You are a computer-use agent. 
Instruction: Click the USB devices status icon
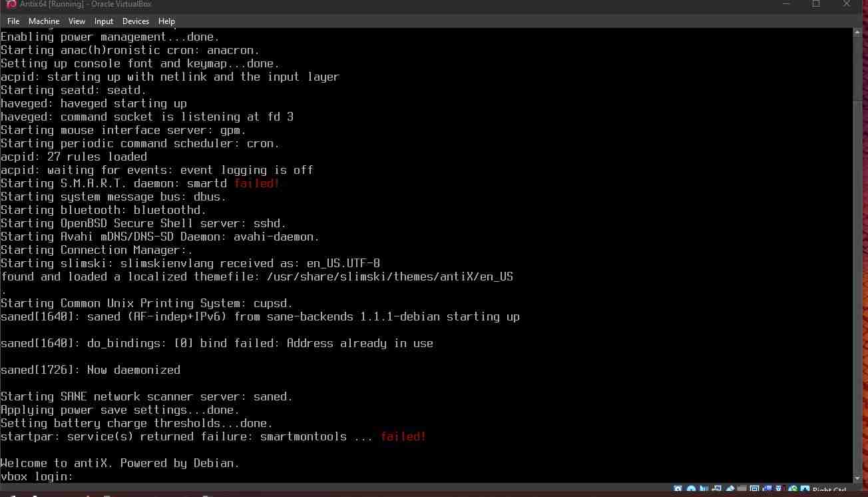click(730, 491)
